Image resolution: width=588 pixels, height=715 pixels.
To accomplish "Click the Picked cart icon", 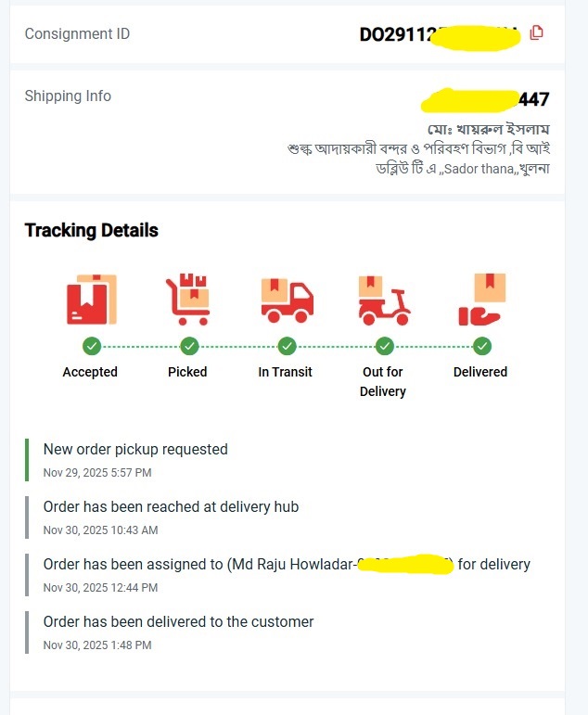I will pyautogui.click(x=187, y=300).
